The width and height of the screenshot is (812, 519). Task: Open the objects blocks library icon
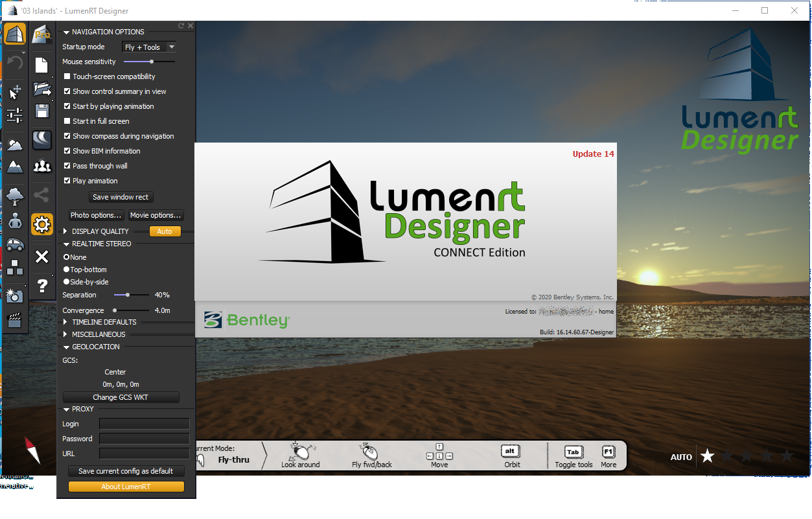coord(15,267)
